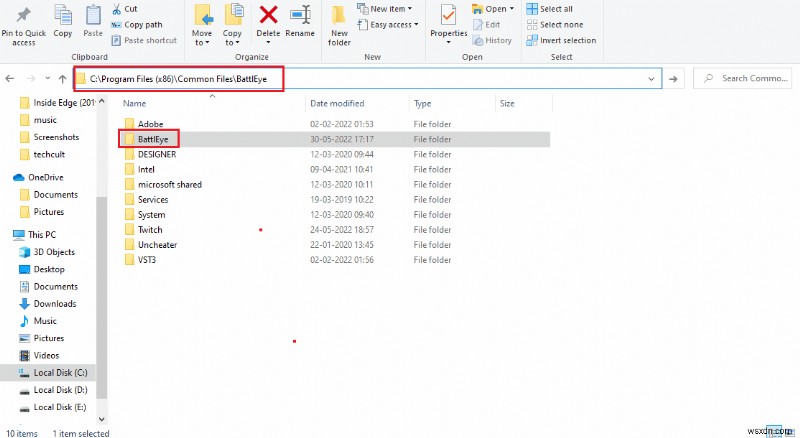Open recent locations chevron
This screenshot has height=438, width=800.
[47, 79]
